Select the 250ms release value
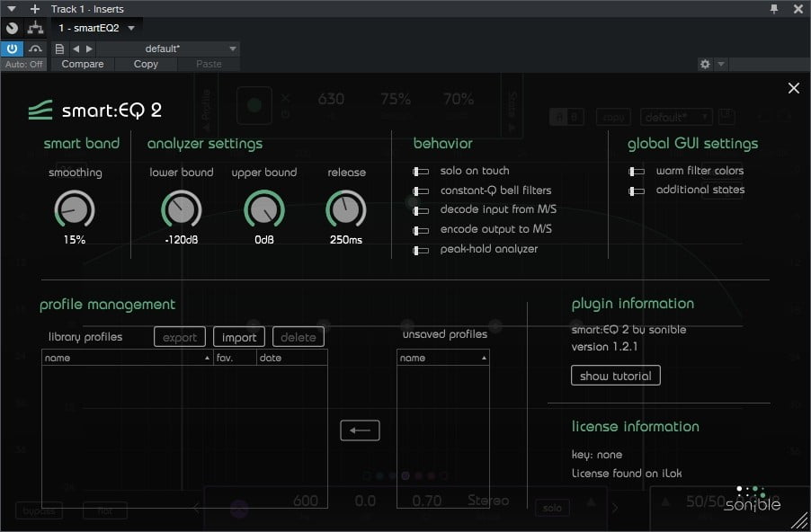This screenshot has width=811, height=532. pyautogui.click(x=346, y=240)
